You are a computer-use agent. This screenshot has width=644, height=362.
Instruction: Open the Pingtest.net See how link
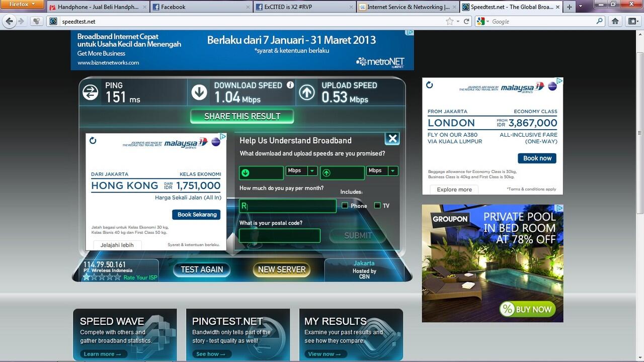211,354
